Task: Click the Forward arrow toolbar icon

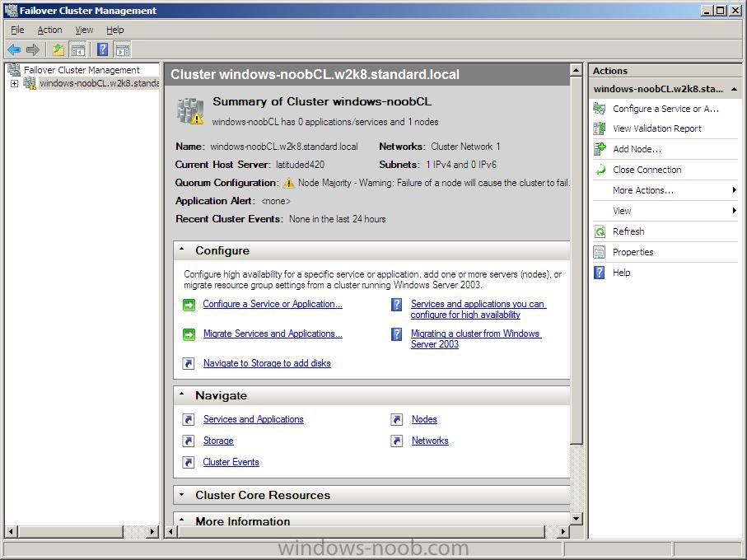Action: (x=33, y=49)
